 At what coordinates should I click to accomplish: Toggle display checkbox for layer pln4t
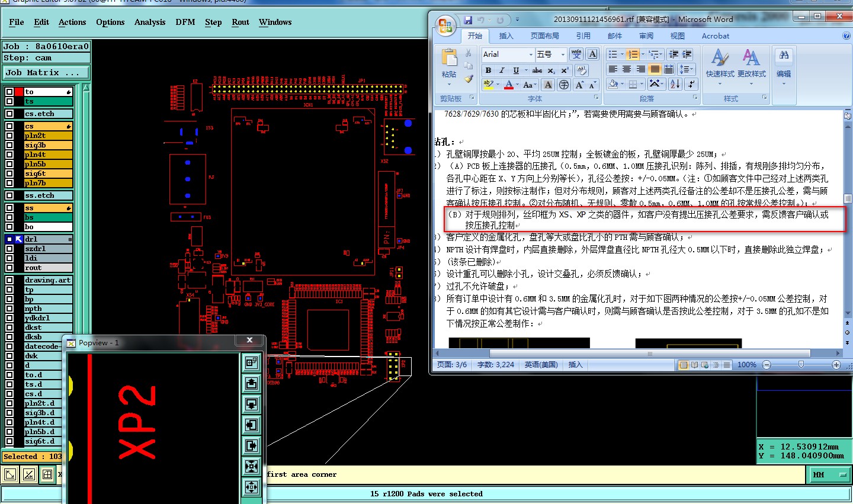9,155
